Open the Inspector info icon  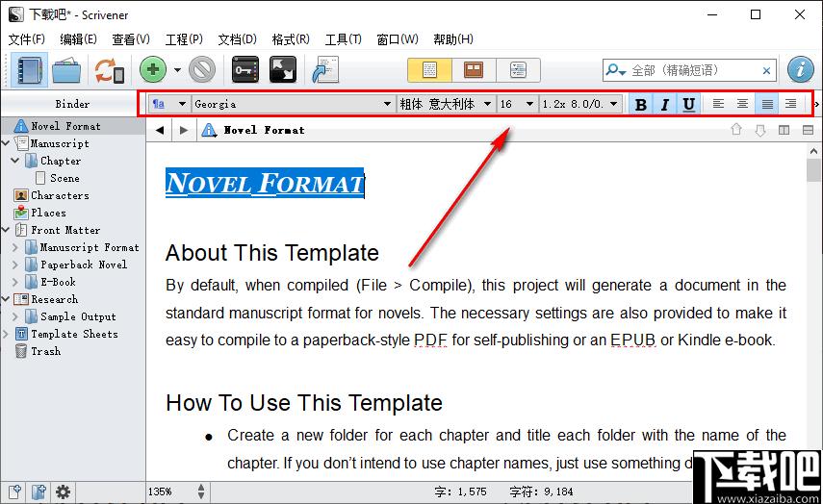[801, 70]
